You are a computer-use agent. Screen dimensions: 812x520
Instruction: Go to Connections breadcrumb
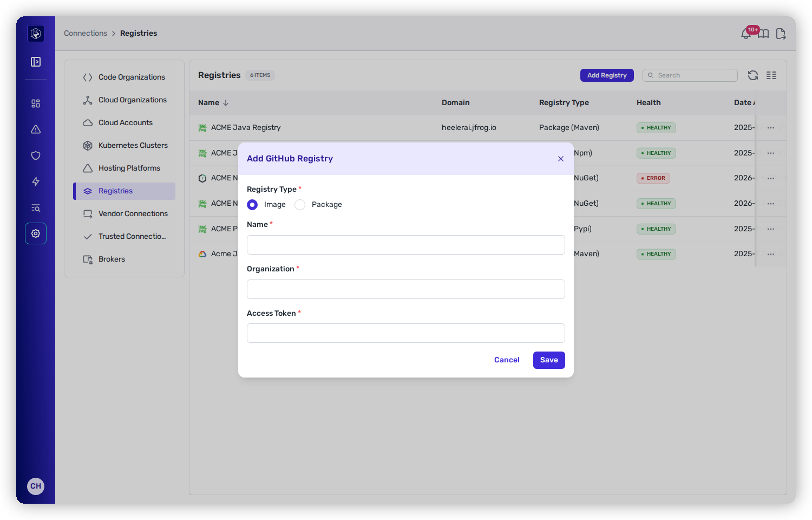(86, 33)
